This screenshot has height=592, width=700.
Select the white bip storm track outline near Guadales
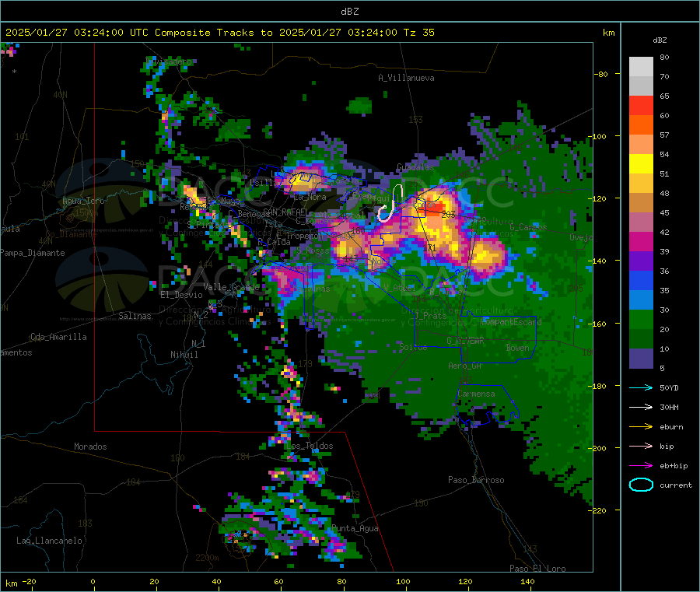coord(391,203)
